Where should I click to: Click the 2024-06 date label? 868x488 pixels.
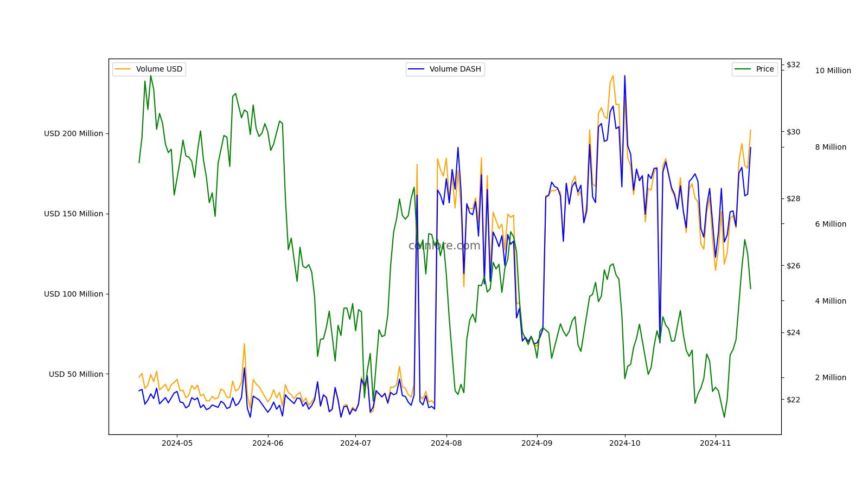[268, 443]
